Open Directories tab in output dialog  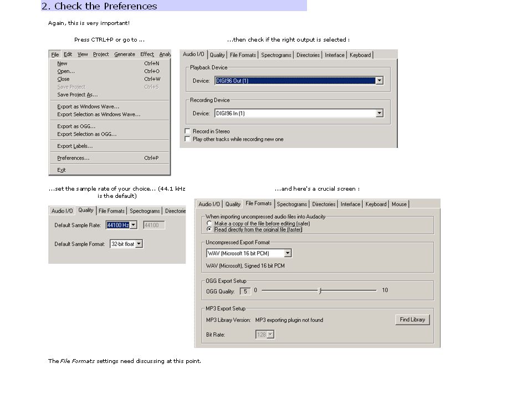[308, 55]
